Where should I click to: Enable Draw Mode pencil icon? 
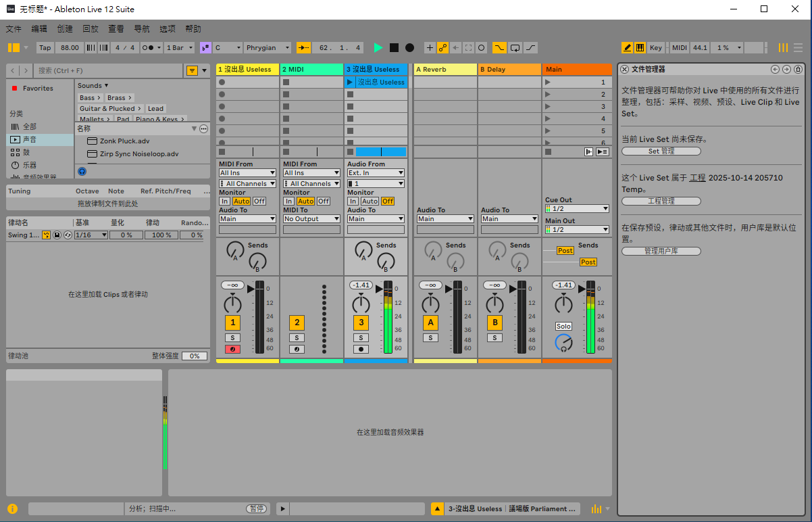click(x=627, y=47)
